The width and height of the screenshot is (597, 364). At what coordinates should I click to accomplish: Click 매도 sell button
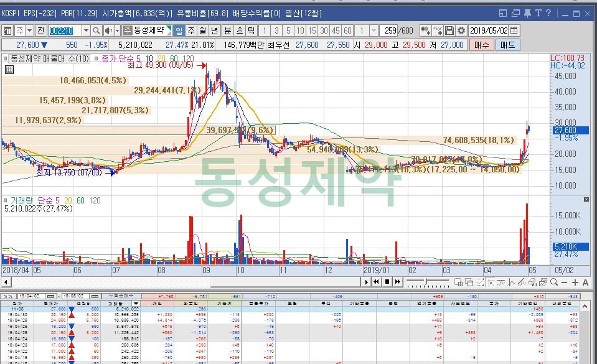point(507,45)
